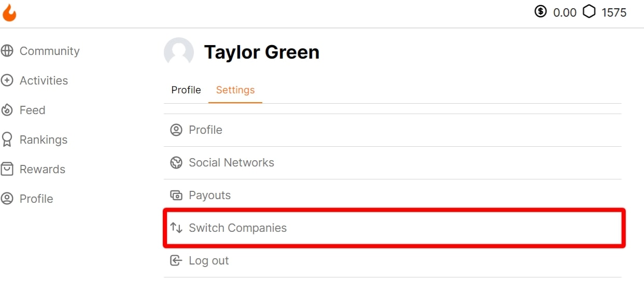
Task: Click the orange flame logo
Action: coord(9,12)
